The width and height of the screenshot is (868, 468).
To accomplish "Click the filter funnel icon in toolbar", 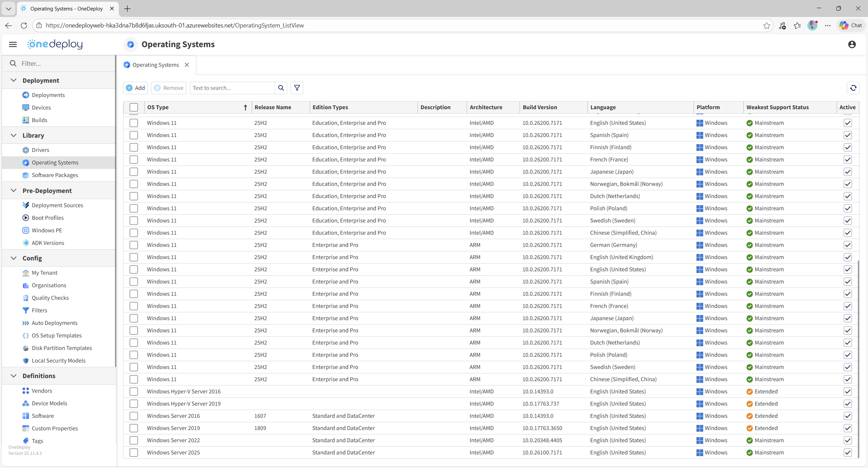I will point(297,88).
